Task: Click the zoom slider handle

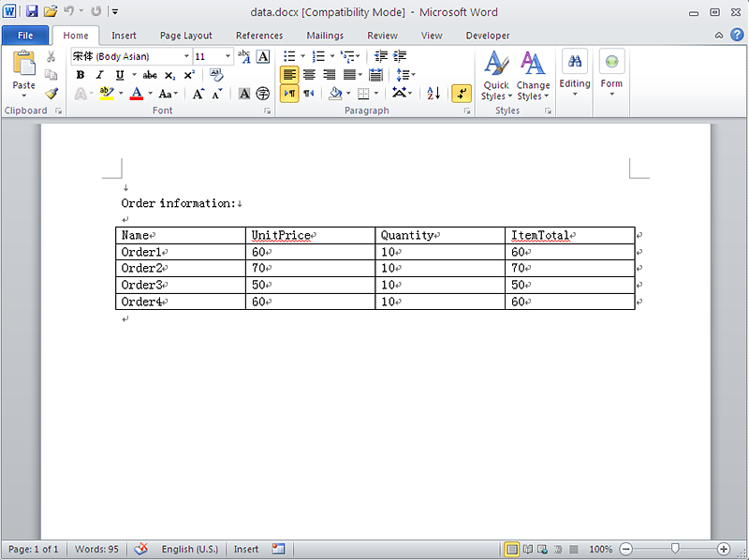Action: click(x=675, y=549)
